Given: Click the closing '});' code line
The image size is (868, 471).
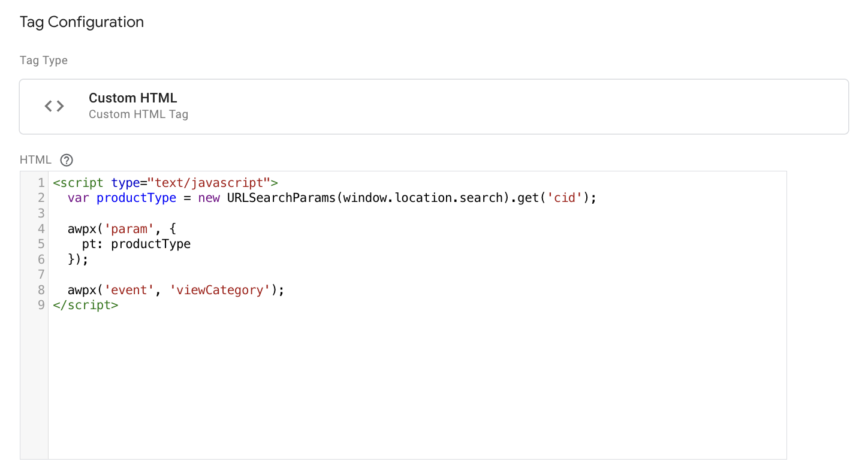Looking at the screenshot, I should [x=78, y=259].
